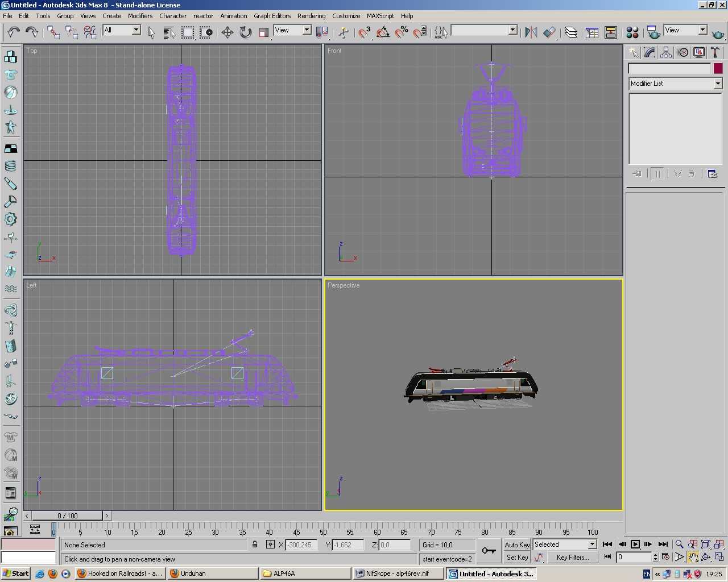Open Key Filters dialog
The image size is (728, 582).
[x=573, y=558]
